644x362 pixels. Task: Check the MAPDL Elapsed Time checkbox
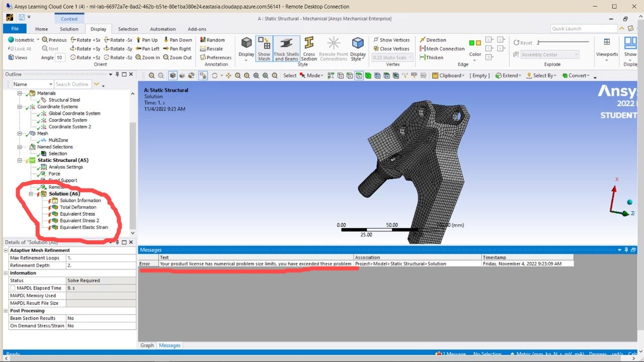click(13, 288)
